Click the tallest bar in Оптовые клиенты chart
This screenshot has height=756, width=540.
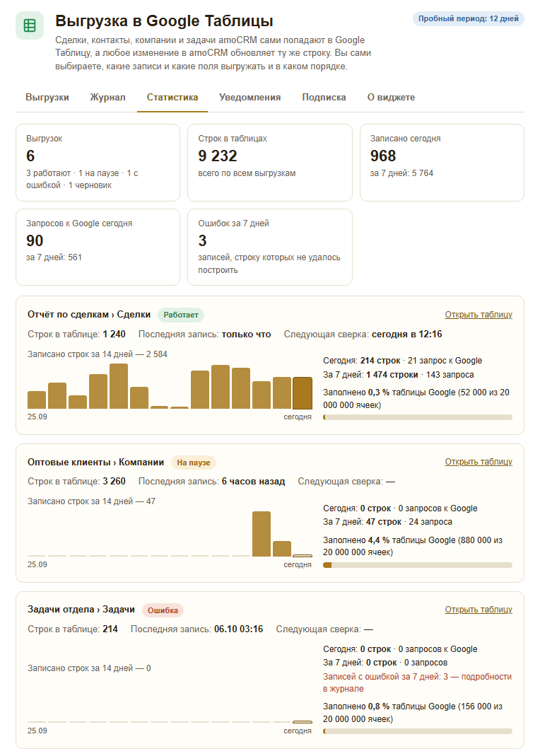click(262, 534)
